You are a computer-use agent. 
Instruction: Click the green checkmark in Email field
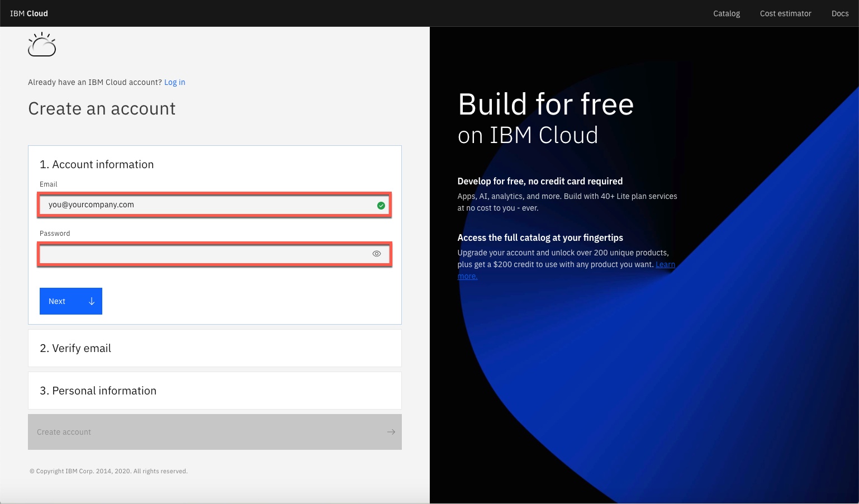[381, 206]
